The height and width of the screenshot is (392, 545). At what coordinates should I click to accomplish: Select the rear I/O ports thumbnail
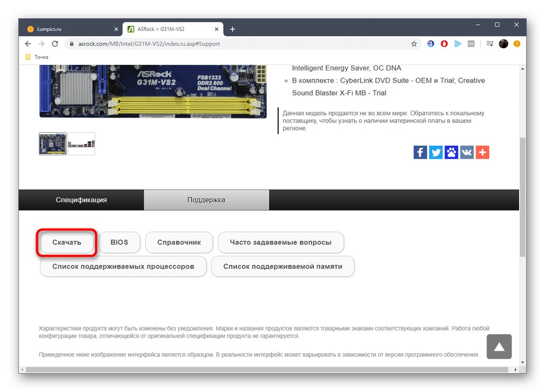[x=81, y=144]
